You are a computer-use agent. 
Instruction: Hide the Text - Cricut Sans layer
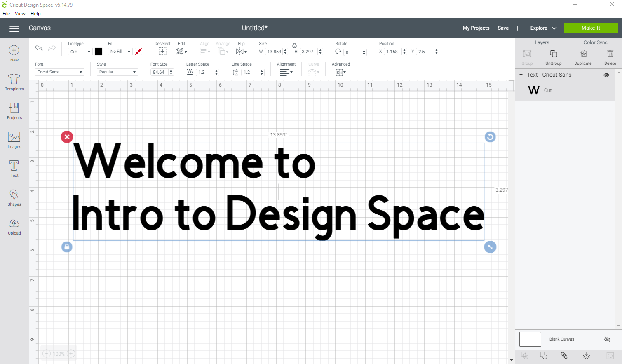pos(606,75)
